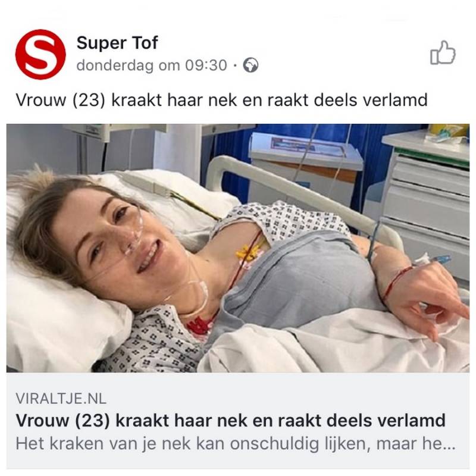This screenshot has height=476, width=476.
Task: Open the post timestamp donderdag om 09:30
Action: [152, 65]
